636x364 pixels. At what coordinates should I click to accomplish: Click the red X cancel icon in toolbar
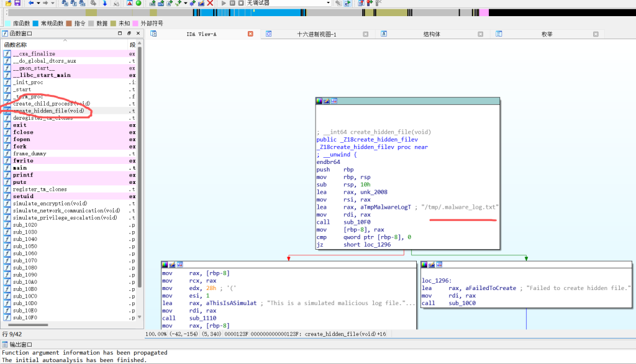(210, 3)
